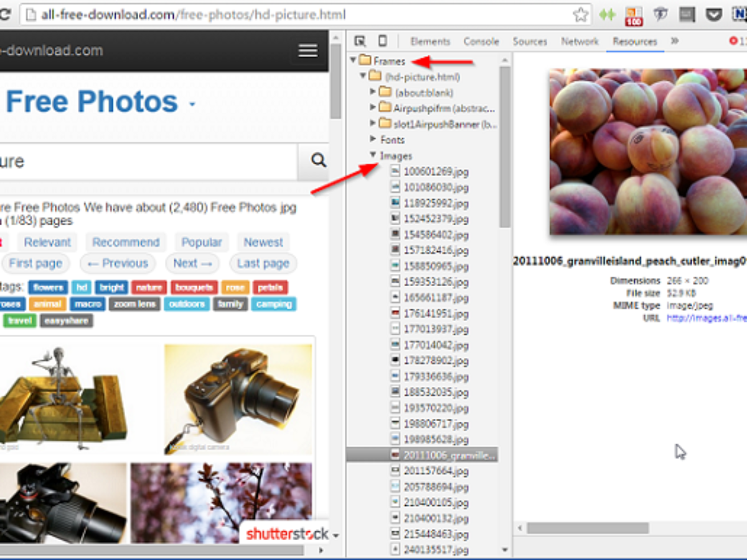Open the Sources tab

530,41
